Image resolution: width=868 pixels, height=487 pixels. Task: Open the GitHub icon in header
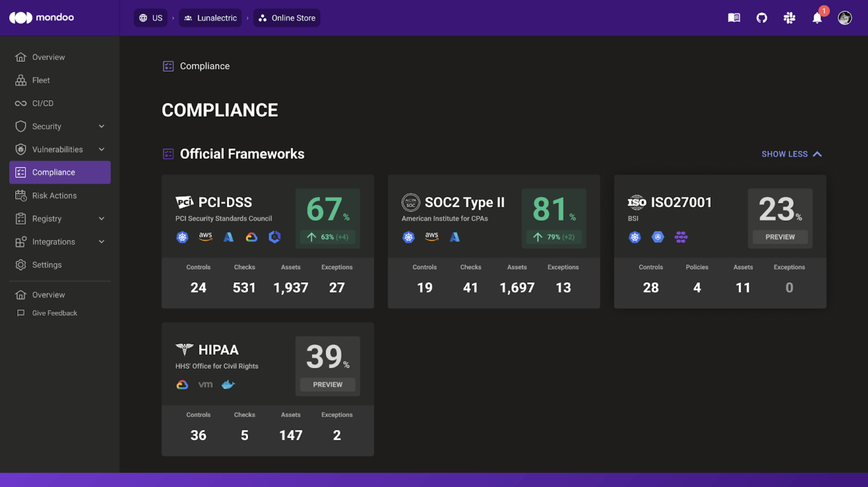[762, 18]
